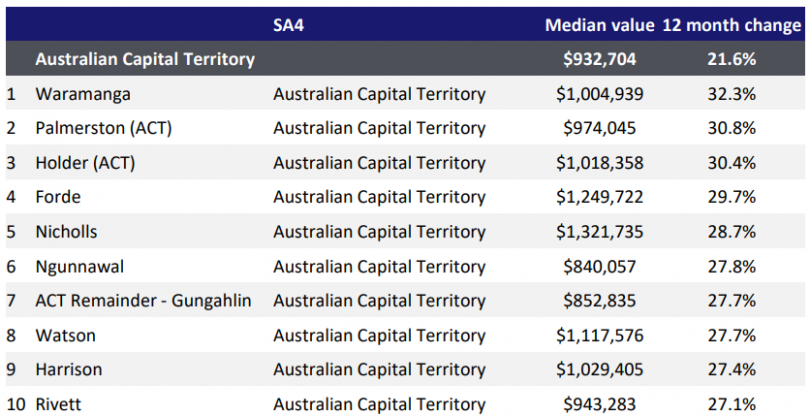Click the 30.8% change for Palmerston
This screenshot has width=810, height=417.
[730, 128]
